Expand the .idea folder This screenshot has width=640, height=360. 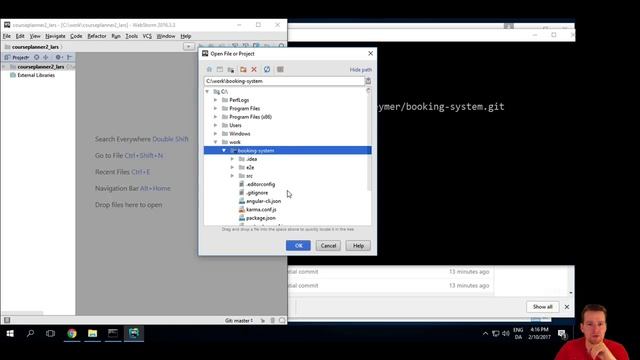(x=232, y=159)
